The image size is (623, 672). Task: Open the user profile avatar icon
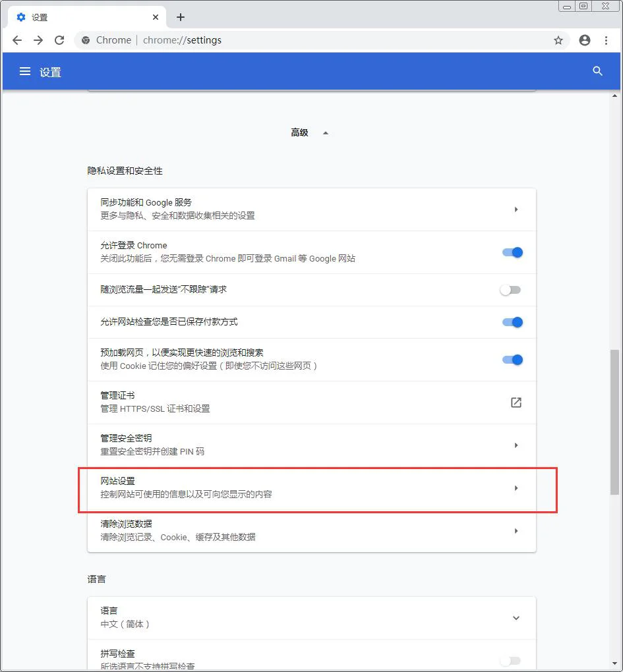584,40
